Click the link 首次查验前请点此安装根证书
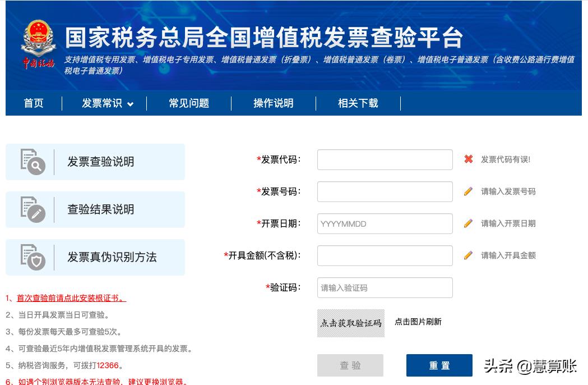 click(71, 298)
